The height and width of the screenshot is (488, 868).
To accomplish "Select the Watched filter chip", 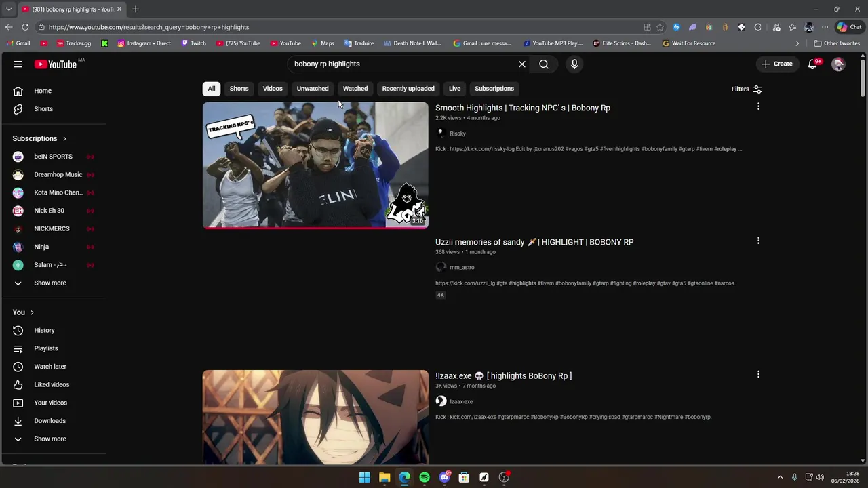I will pos(355,89).
